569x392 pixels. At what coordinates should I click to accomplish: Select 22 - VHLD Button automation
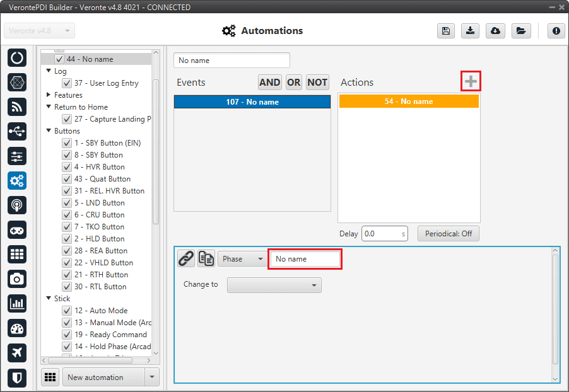[x=104, y=263]
